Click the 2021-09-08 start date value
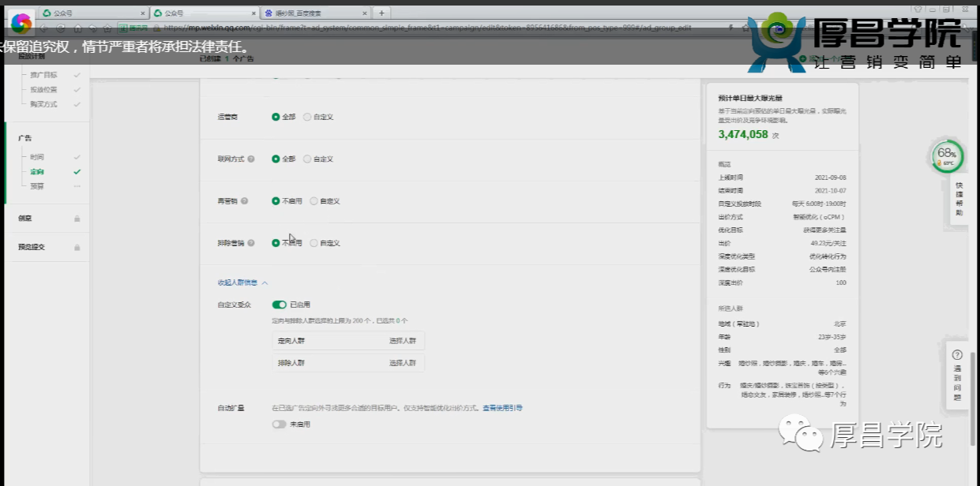Viewport: 980px width, 486px height. pos(830,178)
